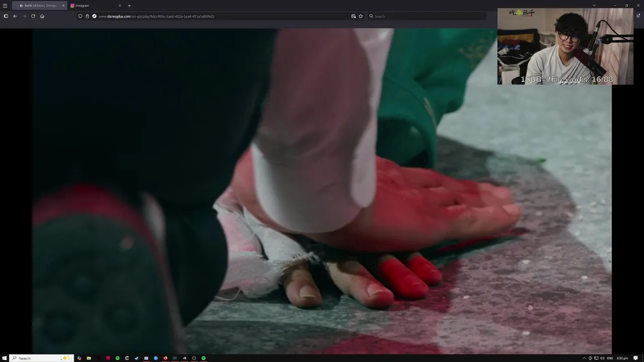This screenshot has height=362, width=644.
Task: Open the browser application menu
Action: coord(638,16)
